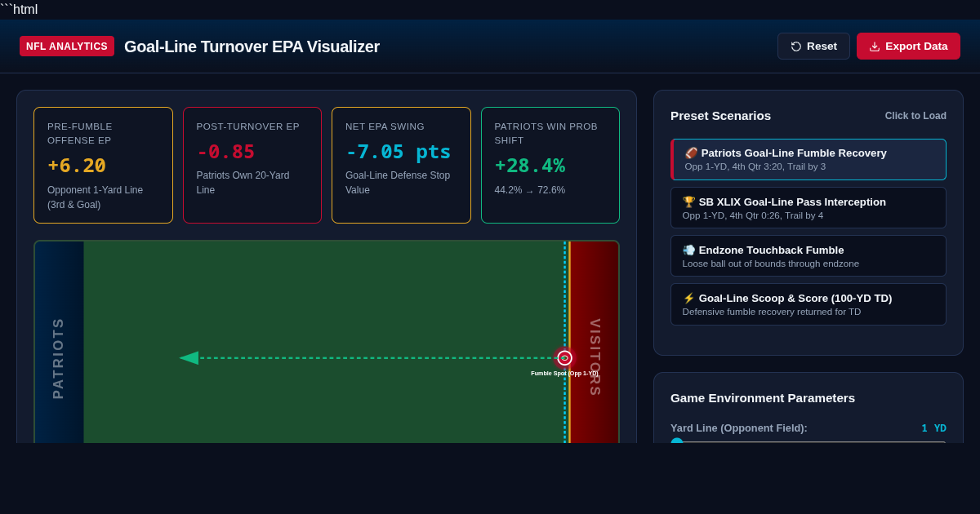Click the Patriots Own 20-Yard Line text
Screen dimensions: 980x514
243,183
